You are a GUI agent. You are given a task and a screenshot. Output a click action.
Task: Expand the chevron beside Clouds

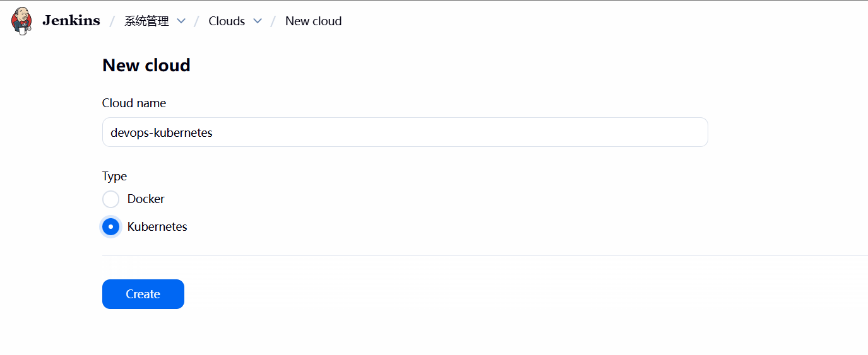pos(257,21)
